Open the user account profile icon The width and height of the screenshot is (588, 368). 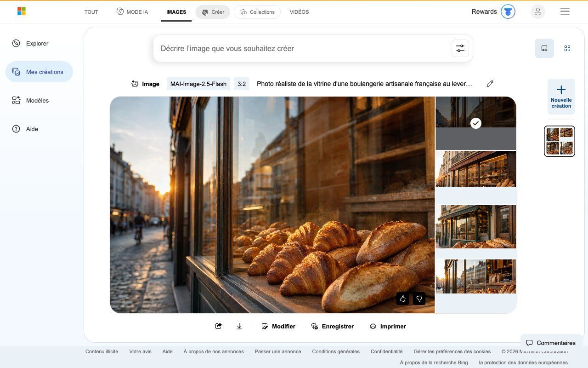(538, 11)
